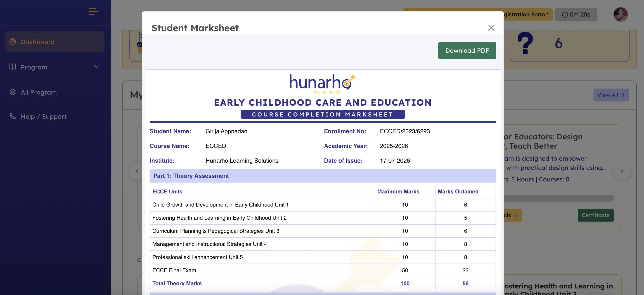Click the dashboard count number 6
Screen dimensions: 644x295
[x=559, y=43]
